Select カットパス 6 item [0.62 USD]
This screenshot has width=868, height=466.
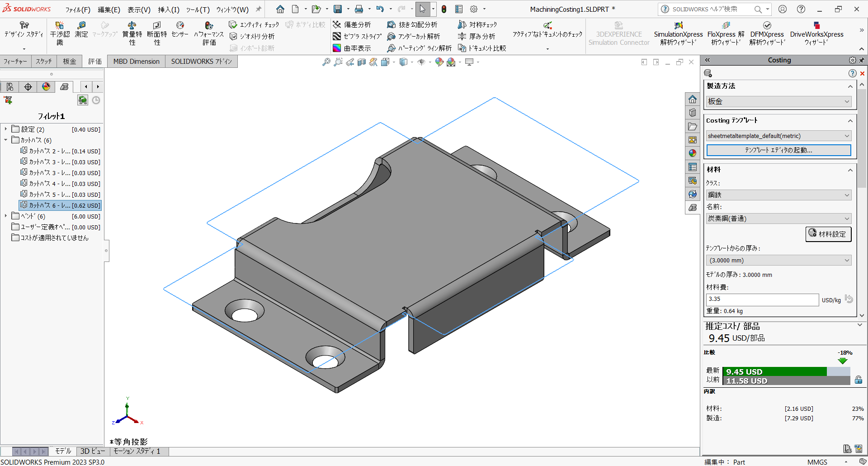coord(60,205)
